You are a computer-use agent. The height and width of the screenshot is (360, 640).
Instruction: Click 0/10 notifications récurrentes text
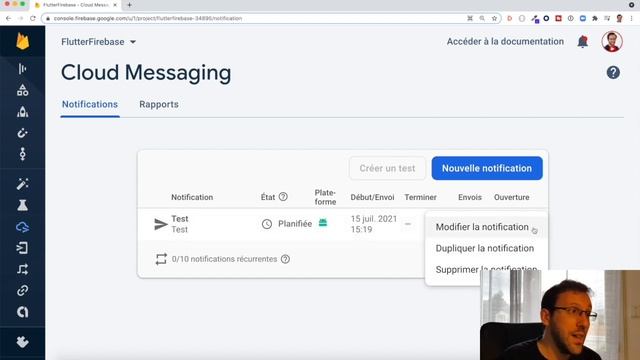224,259
